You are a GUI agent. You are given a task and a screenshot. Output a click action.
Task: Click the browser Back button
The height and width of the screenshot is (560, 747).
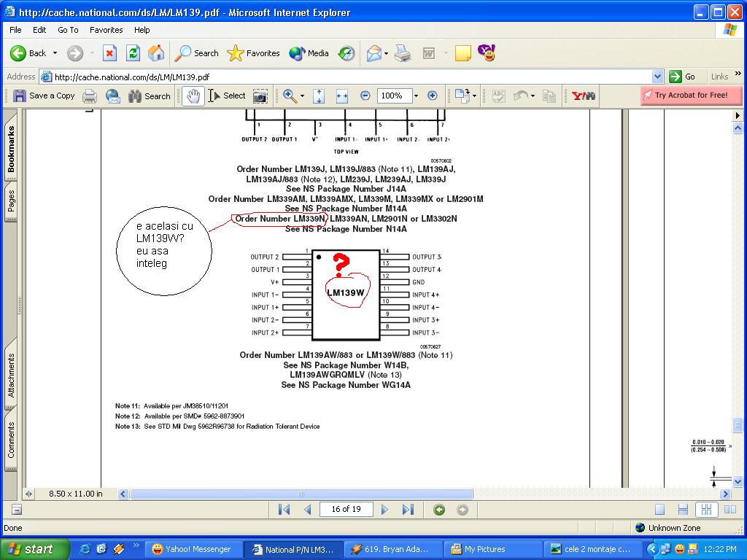[28, 52]
